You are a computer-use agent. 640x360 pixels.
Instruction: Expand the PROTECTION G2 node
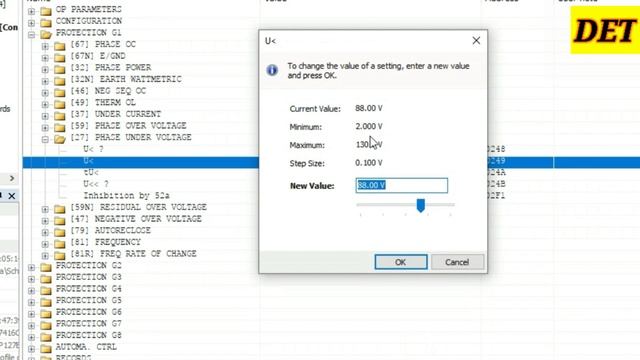31,268
